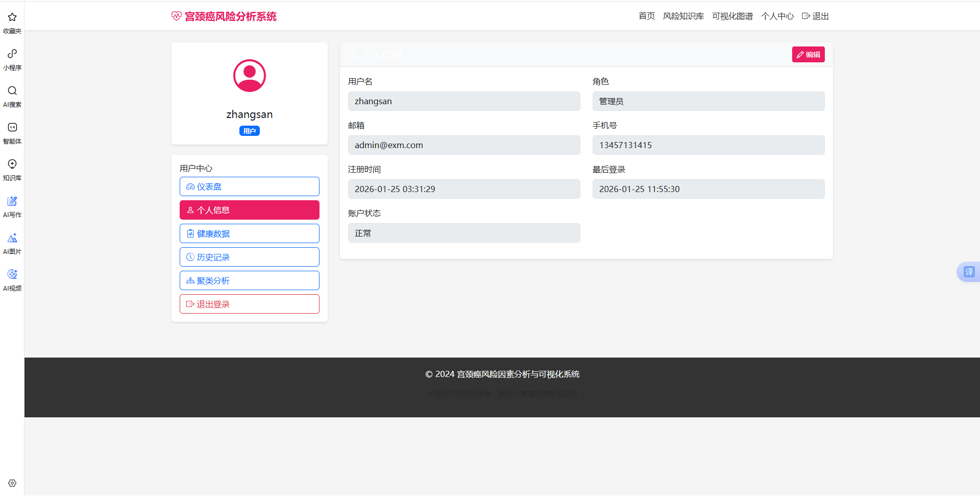Screen dimensions: 980x496
Task: Click the 手机号 field 13457131415
Action: pyautogui.click(x=708, y=145)
